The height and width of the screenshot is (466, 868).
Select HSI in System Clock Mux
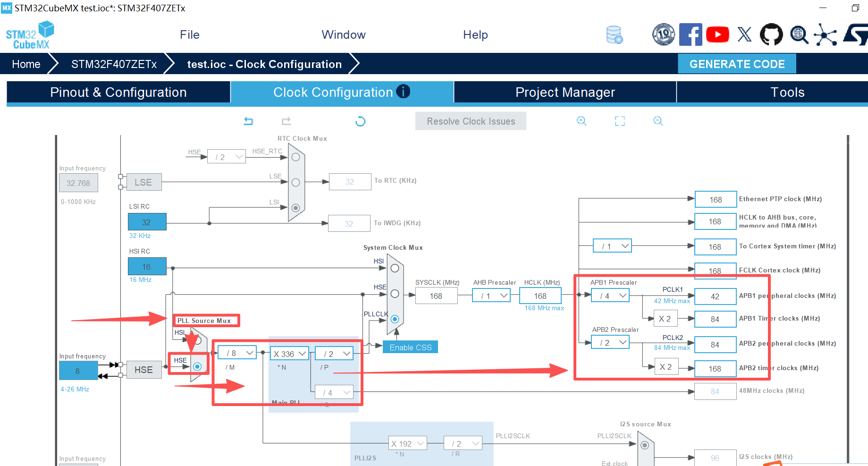[x=395, y=268]
